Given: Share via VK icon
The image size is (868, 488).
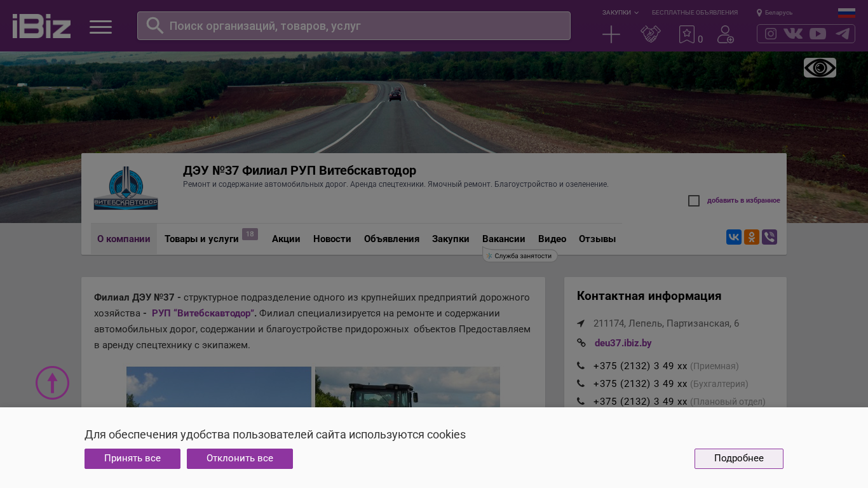Looking at the screenshot, I should [734, 237].
